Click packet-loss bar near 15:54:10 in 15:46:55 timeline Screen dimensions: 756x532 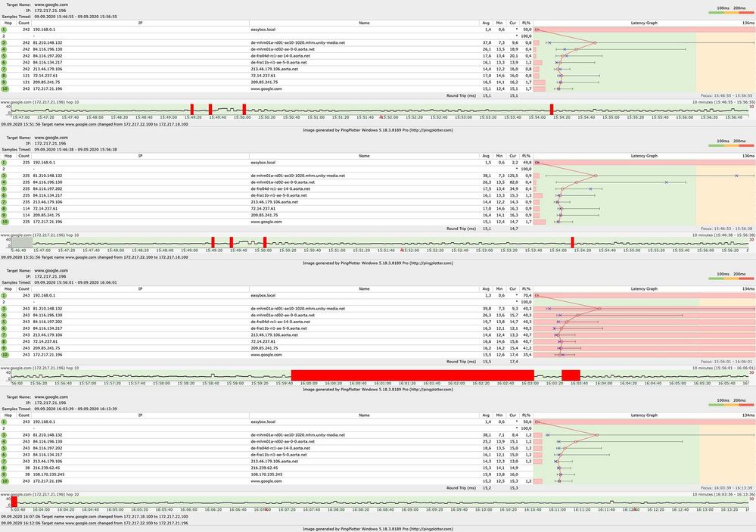552,109
